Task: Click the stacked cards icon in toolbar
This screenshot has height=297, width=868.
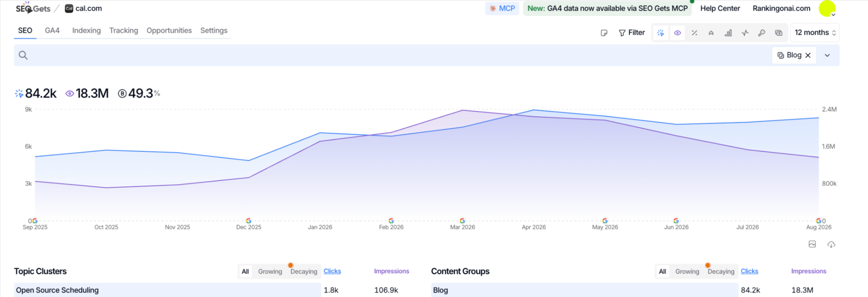Action: pos(779,33)
